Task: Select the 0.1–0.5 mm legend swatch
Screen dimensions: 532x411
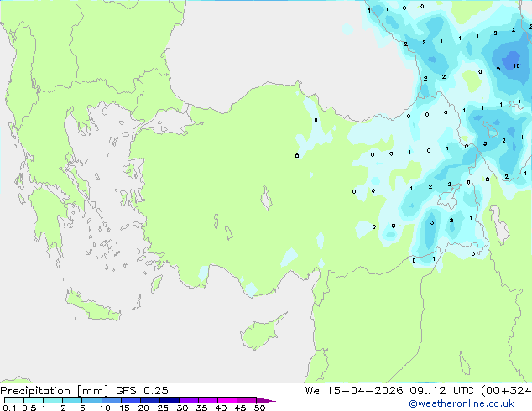Action: pyautogui.click(x=14, y=400)
